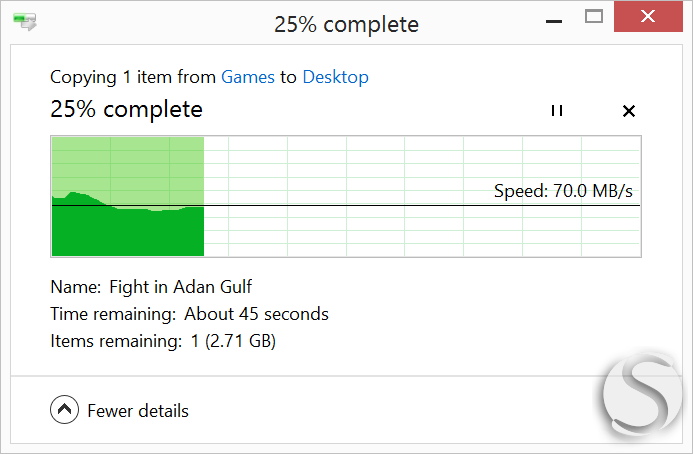Image resolution: width=693 pixels, height=454 pixels.
Task: Click the 25% complete heading above the graph
Action: (x=126, y=109)
